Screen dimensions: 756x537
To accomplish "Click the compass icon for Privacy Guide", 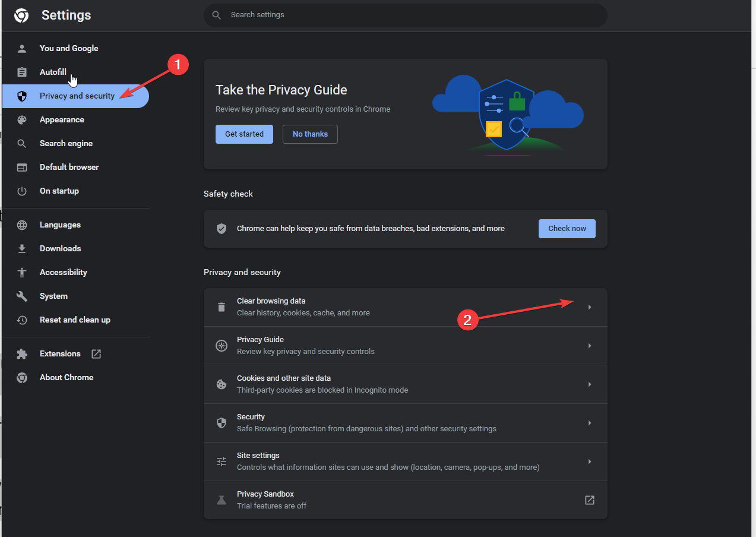I will click(x=222, y=346).
